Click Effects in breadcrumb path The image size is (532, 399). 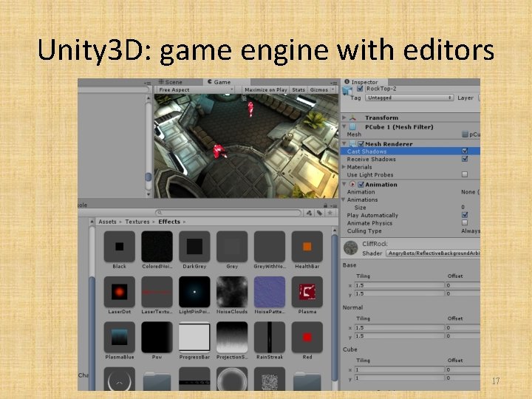tap(169, 222)
